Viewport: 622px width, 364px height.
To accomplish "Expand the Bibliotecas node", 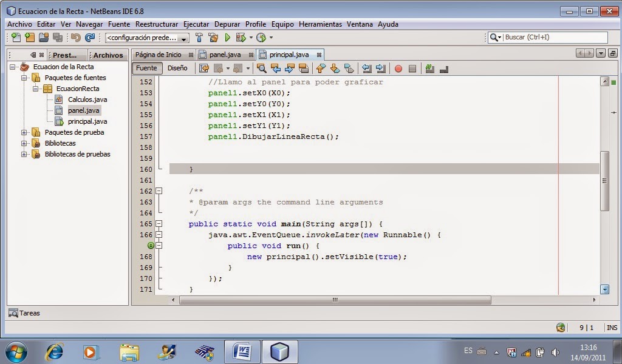I will (x=24, y=143).
